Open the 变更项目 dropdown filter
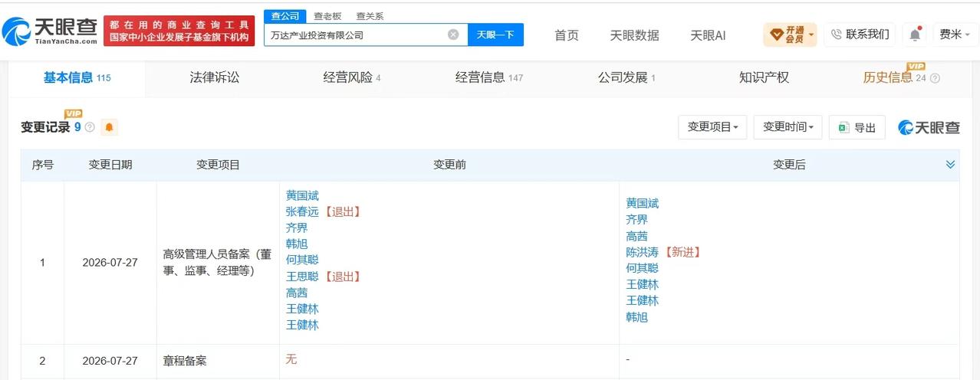 tap(712, 127)
